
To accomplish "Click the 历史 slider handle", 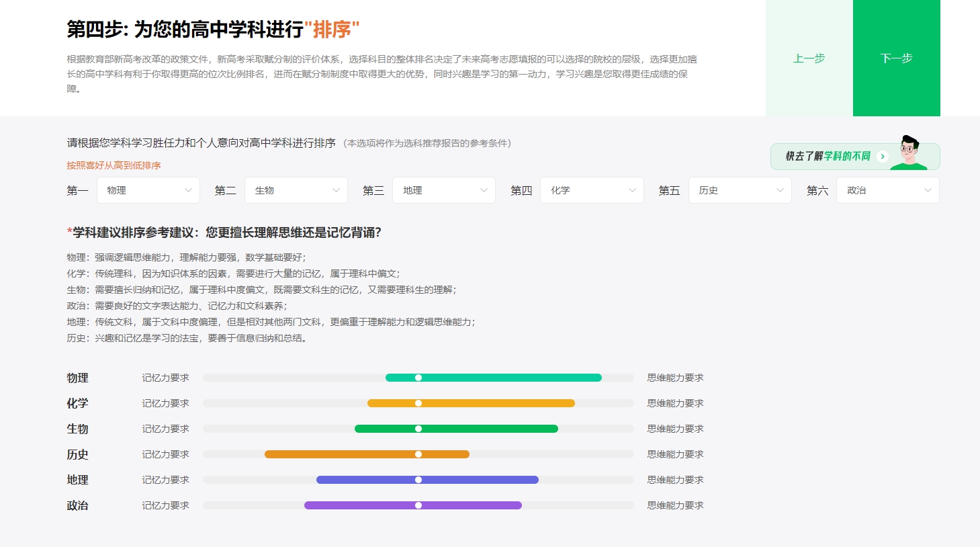I will (418, 454).
